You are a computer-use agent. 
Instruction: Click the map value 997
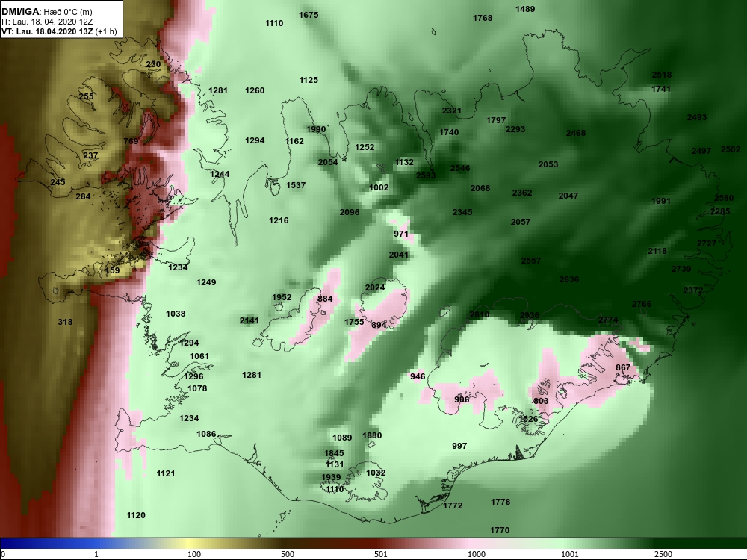[459, 447]
